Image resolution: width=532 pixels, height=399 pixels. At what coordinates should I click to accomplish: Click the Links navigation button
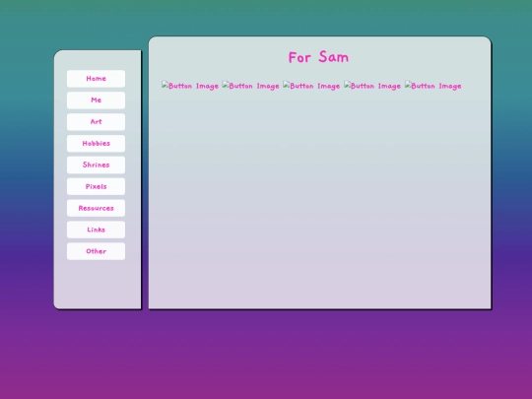click(96, 230)
